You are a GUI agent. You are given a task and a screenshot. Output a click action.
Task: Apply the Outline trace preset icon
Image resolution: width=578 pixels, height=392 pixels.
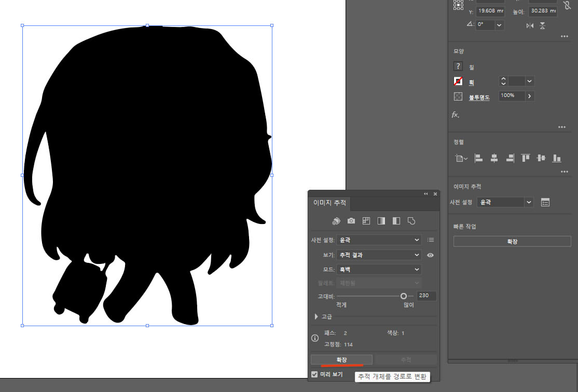[411, 221]
